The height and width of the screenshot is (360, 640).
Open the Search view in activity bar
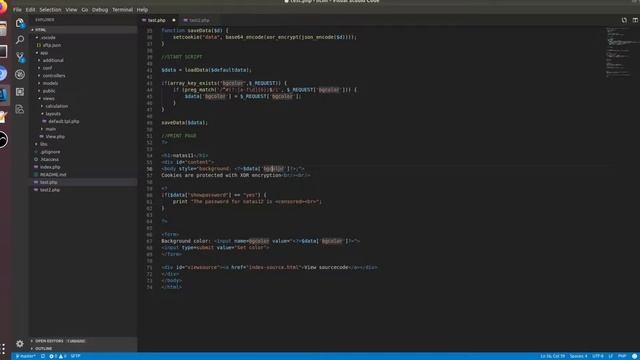(x=20, y=40)
